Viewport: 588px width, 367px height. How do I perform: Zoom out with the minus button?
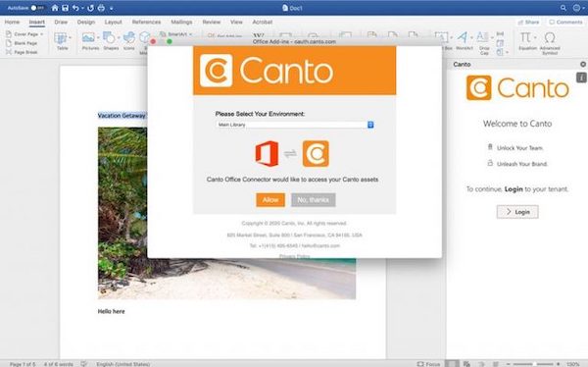[x=508, y=364]
